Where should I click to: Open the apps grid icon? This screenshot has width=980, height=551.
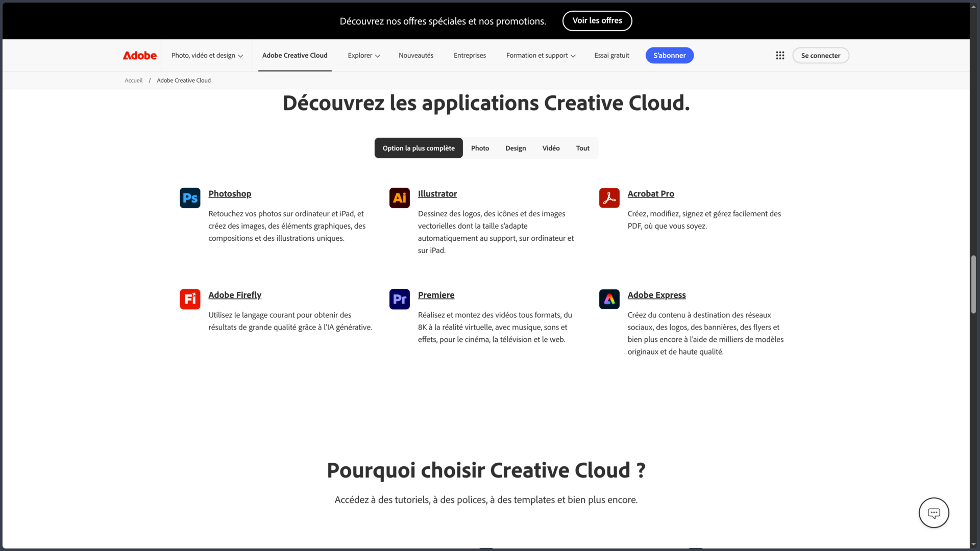pyautogui.click(x=780, y=56)
